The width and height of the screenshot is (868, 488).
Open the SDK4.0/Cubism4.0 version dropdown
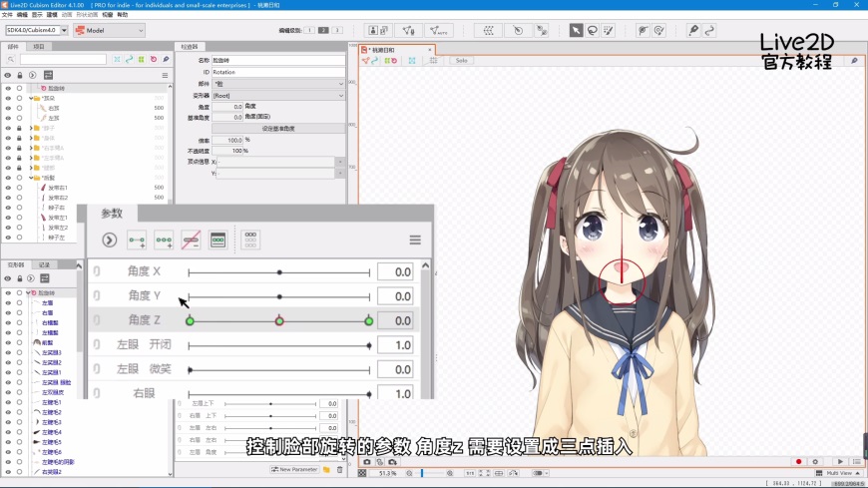64,30
